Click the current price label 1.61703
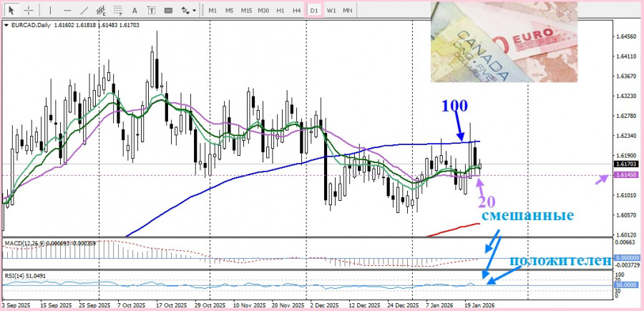This screenshot has height=311, width=644. point(625,164)
